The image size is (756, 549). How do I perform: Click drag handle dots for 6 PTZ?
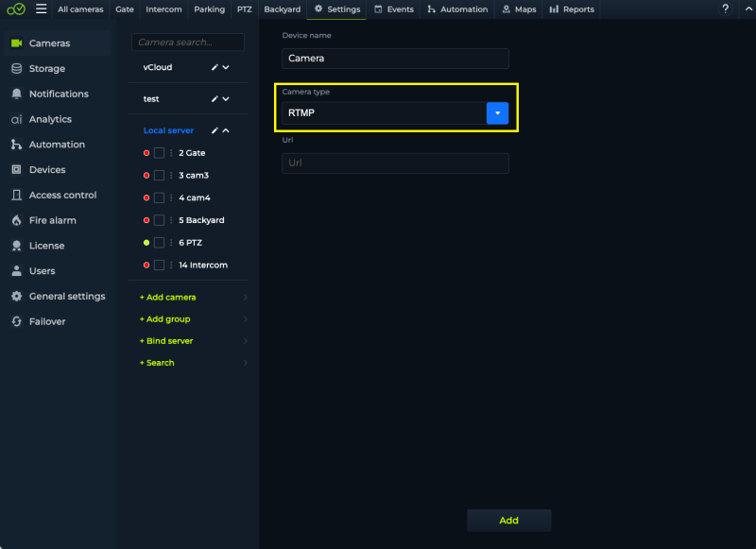[171, 243]
